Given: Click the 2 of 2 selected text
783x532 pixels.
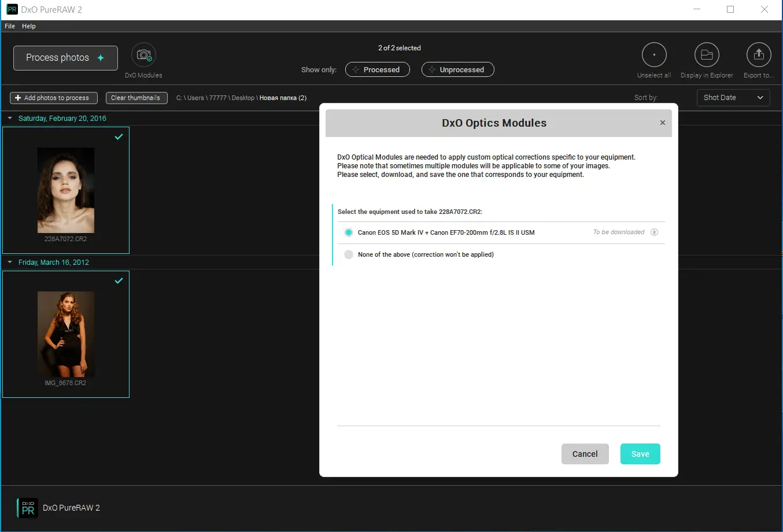Looking at the screenshot, I should point(400,48).
